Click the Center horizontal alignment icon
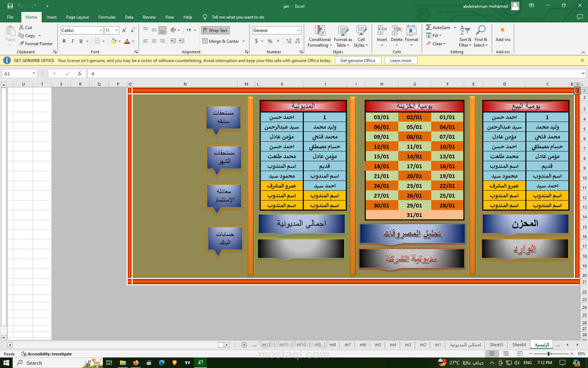This screenshot has height=368, width=588. tap(154, 41)
